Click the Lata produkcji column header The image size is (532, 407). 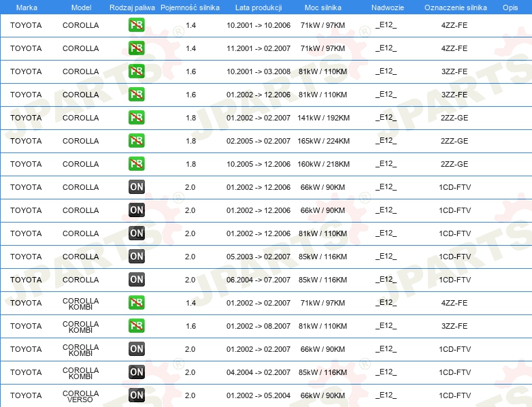coord(259,7)
